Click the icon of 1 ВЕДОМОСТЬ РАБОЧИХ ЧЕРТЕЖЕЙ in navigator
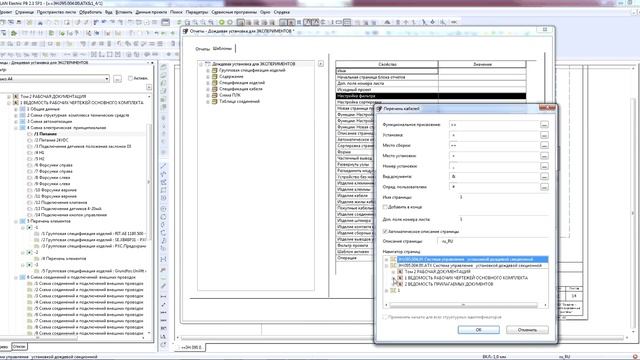The height and width of the screenshot is (360, 640). tap(400, 278)
